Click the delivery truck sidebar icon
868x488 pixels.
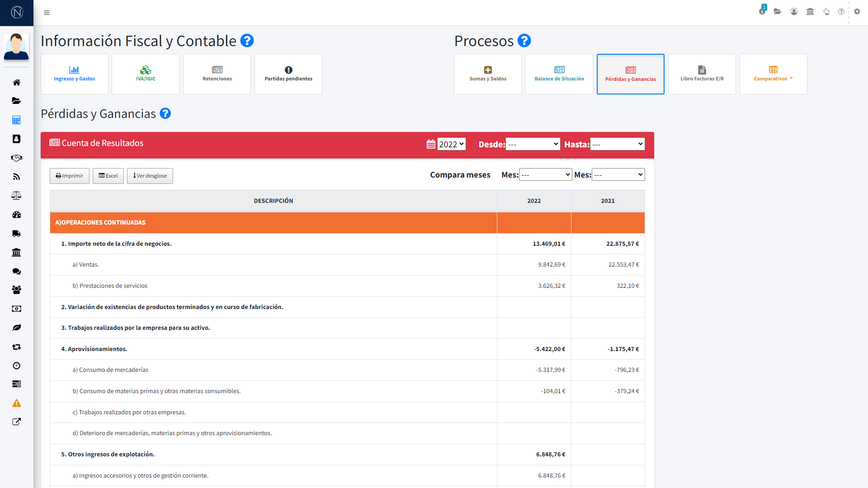click(x=16, y=234)
